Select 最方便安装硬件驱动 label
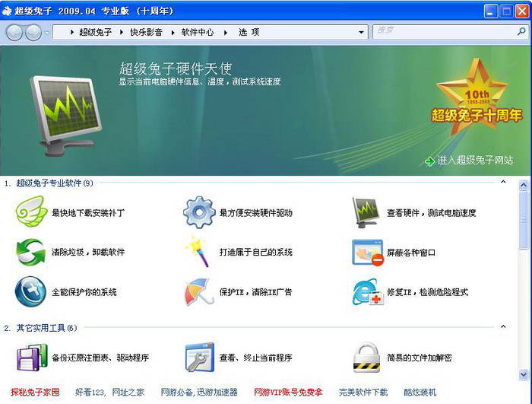 click(256, 213)
